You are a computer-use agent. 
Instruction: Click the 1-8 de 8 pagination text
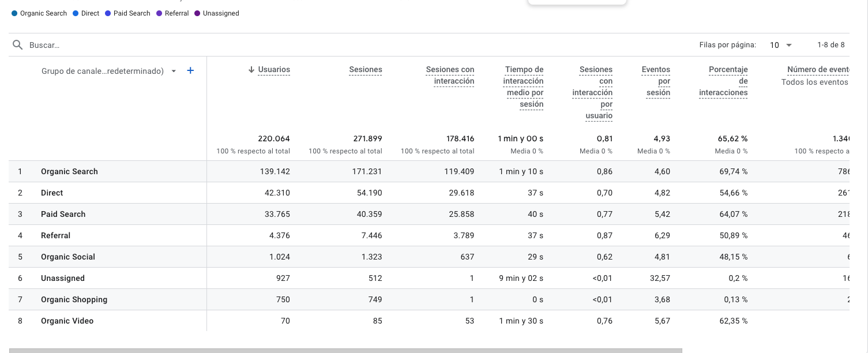pyautogui.click(x=831, y=44)
